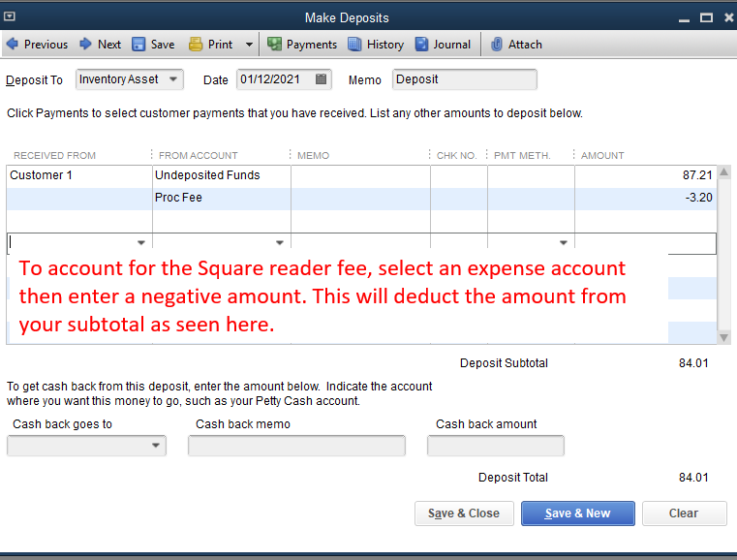Click the Save & New button
737x560 pixels.
tap(577, 513)
